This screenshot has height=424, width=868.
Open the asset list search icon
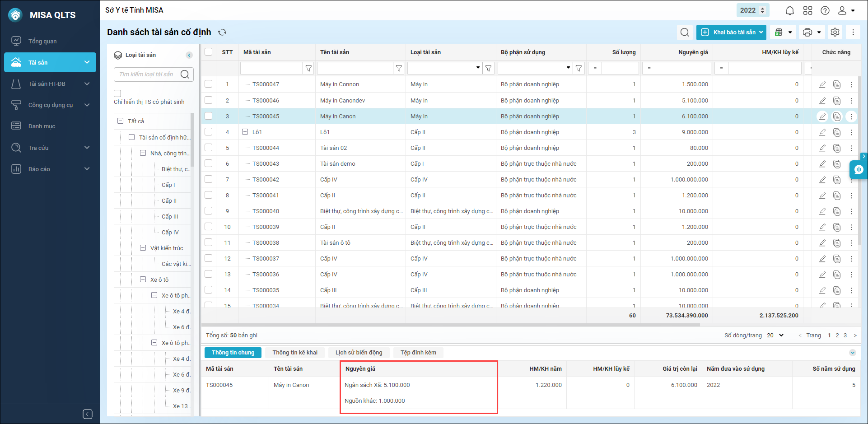pos(685,32)
